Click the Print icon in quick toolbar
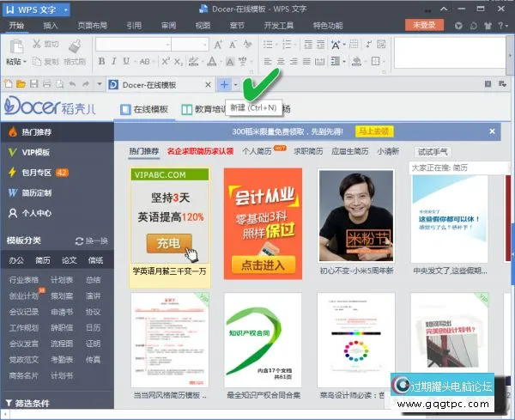This screenshot has height=420, width=515. 46,84
